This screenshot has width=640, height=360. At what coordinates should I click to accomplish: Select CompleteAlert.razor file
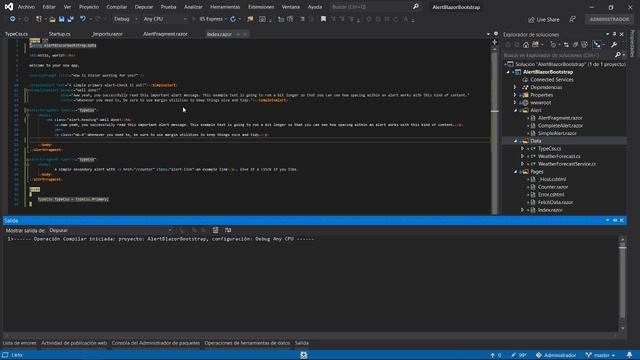[x=560, y=126]
